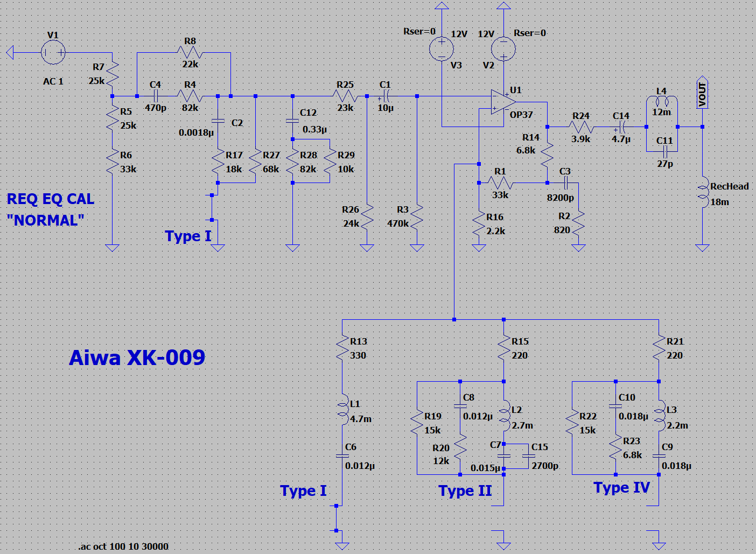Click the V1 AC voltage source symbol
Image resolution: width=756 pixels, height=554 pixels.
53,53
